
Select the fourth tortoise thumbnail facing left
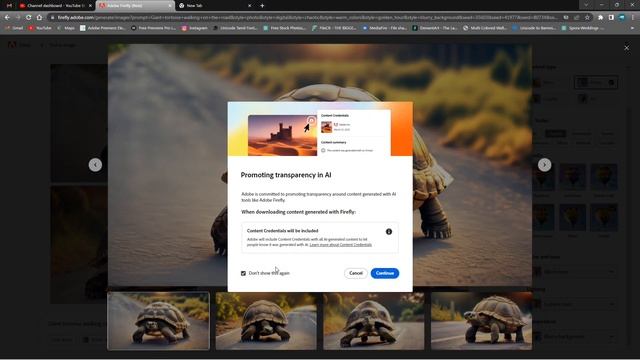(x=482, y=321)
